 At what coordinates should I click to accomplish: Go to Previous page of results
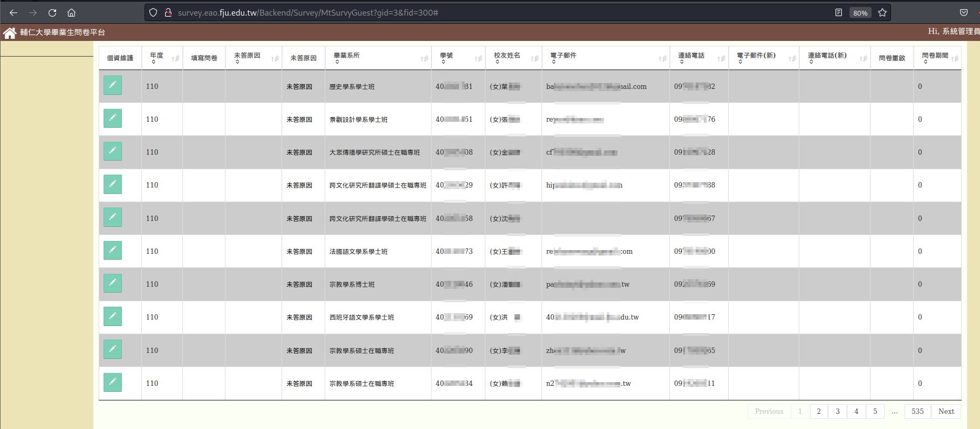click(x=769, y=411)
